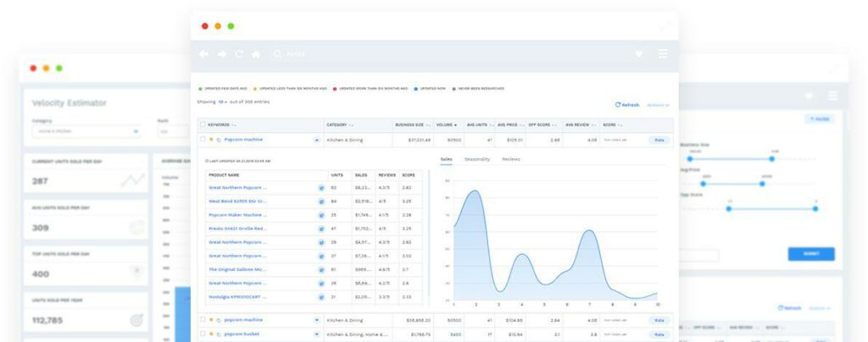Viewport: 868px width, 342px height.
Task: Check the select-all checkbox in Keywords header
Action: coord(203,125)
